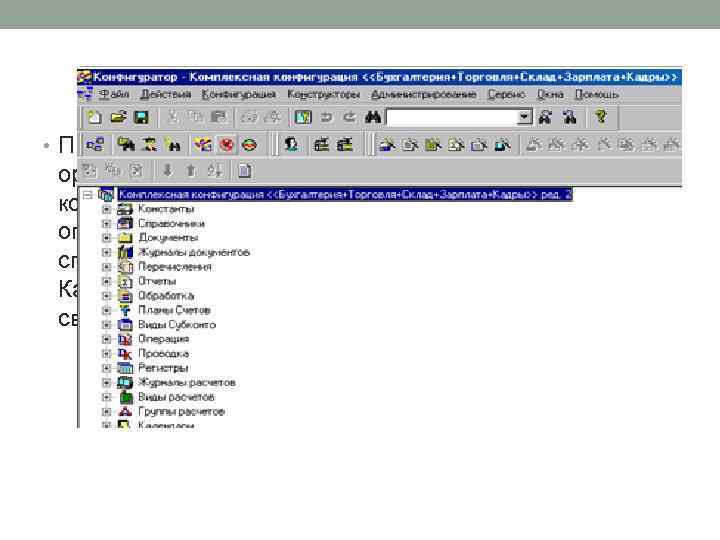The image size is (720, 540).
Task: Select the Отчеты tree item
Action: tap(158, 281)
